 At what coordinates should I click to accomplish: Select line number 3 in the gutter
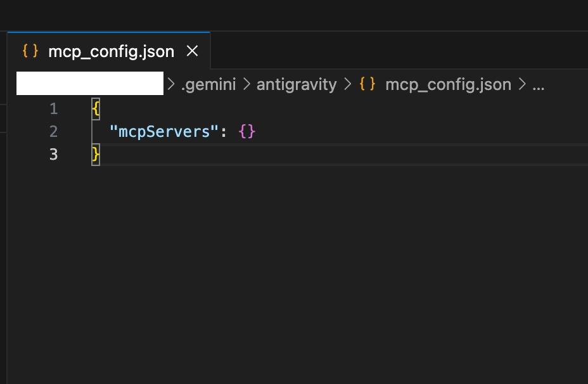(x=53, y=155)
